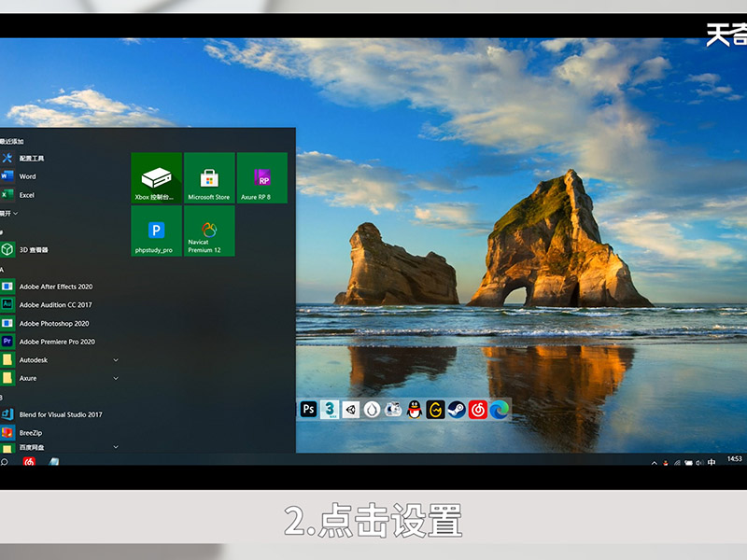The height and width of the screenshot is (560, 747).
Task: Expand the 百度网盘 folder chevron
Action: [115, 447]
